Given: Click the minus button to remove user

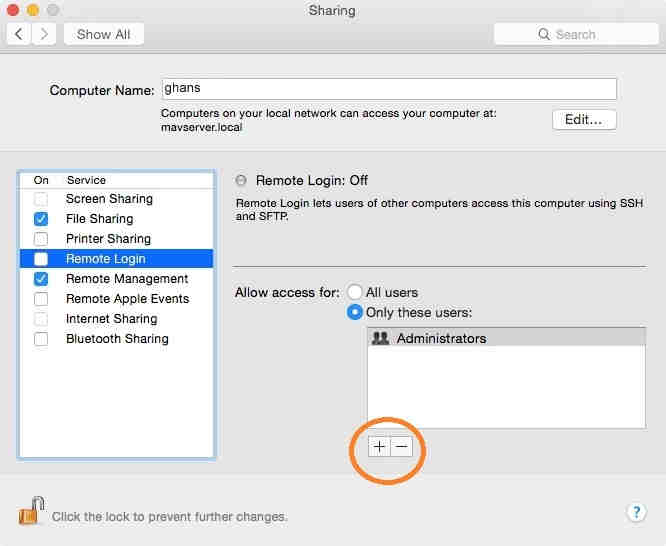Looking at the screenshot, I should click(x=401, y=447).
